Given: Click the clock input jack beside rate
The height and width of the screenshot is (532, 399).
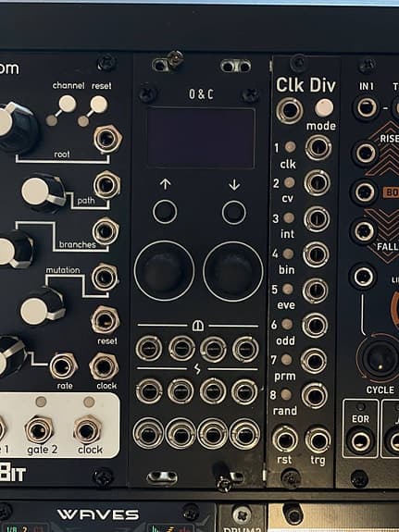Looking at the screenshot, I should tap(104, 367).
